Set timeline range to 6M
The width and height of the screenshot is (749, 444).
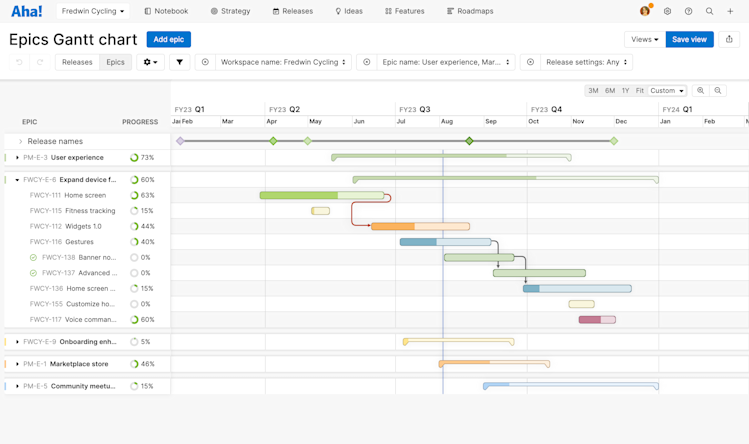(610, 90)
